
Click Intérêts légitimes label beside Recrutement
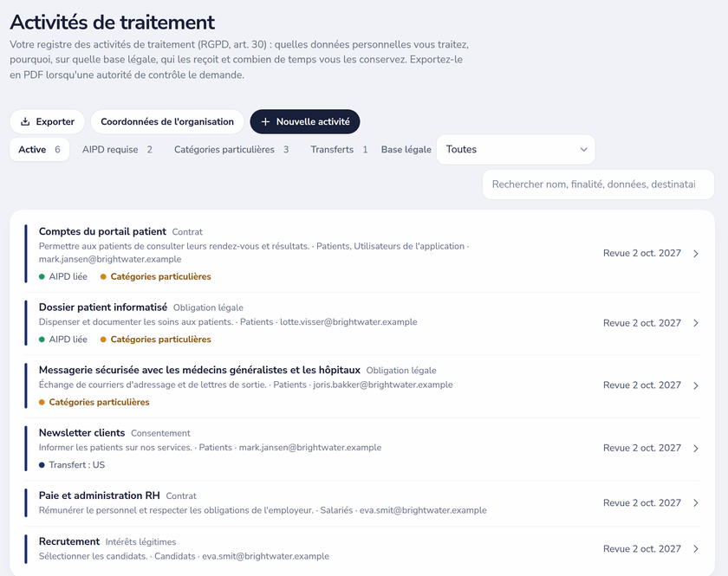140,541
